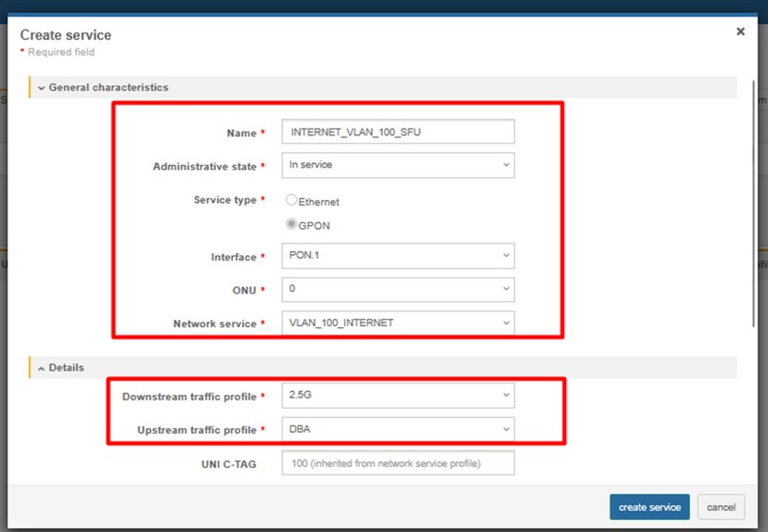Click the Ethernet radio label text

click(x=319, y=201)
